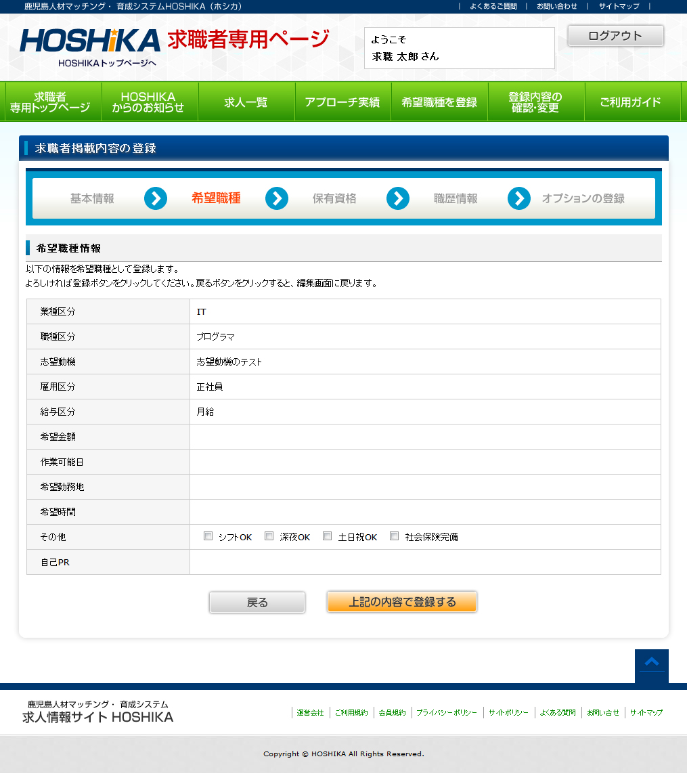This screenshot has width=687, height=784.
Task: Check the 土日祝OK checkbox
Action: click(327, 536)
